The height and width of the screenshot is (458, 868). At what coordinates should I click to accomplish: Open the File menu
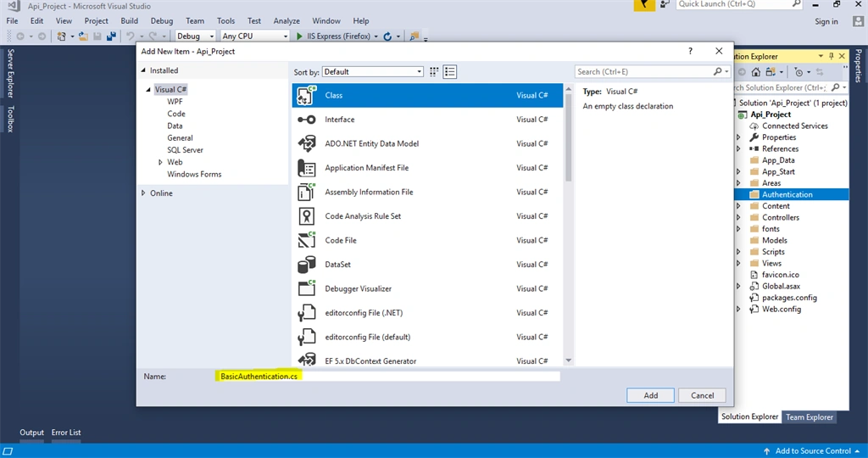[x=12, y=21]
